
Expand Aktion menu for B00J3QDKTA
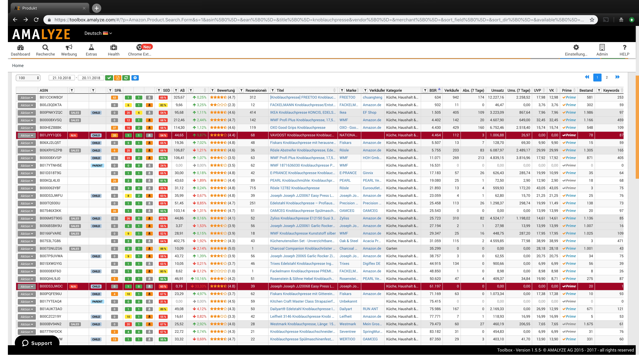pos(26,105)
